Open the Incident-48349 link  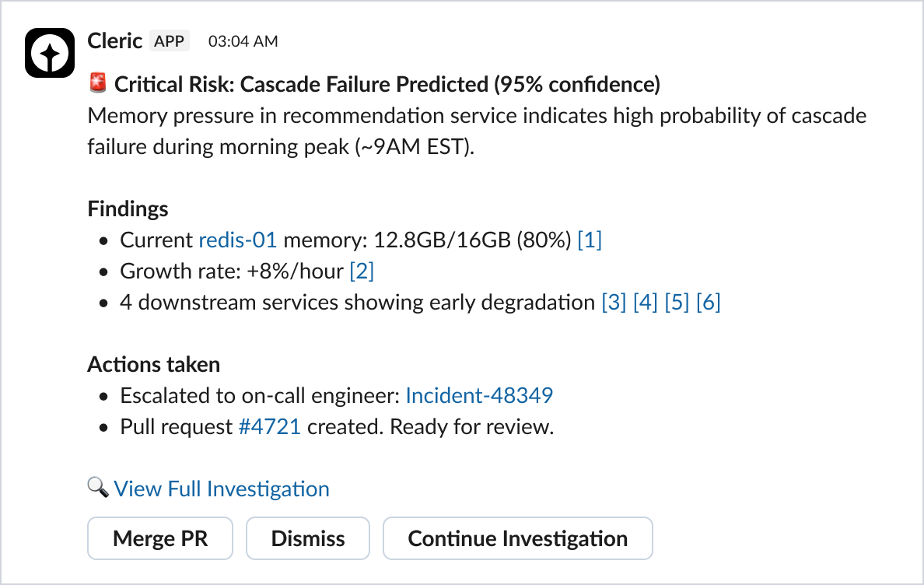click(x=479, y=395)
